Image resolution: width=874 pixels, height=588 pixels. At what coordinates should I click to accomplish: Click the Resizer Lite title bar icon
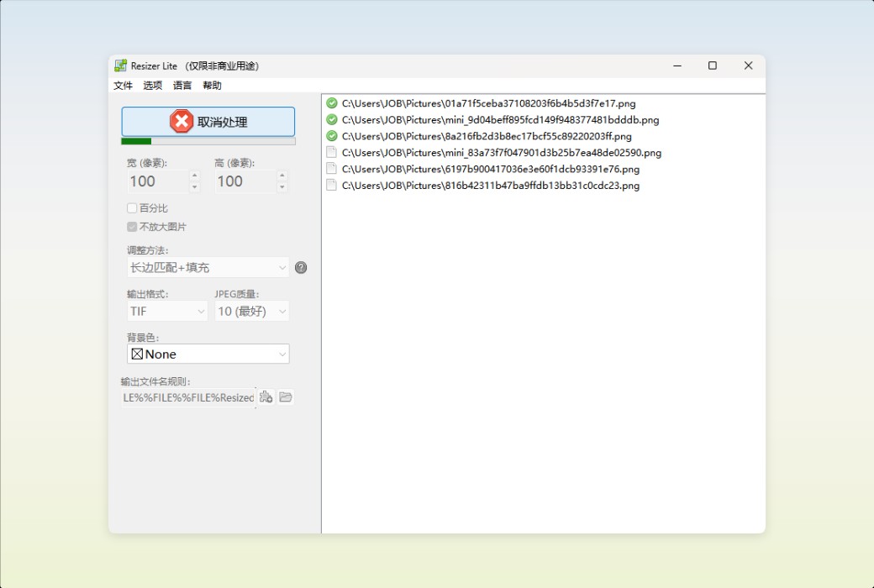[x=120, y=66]
